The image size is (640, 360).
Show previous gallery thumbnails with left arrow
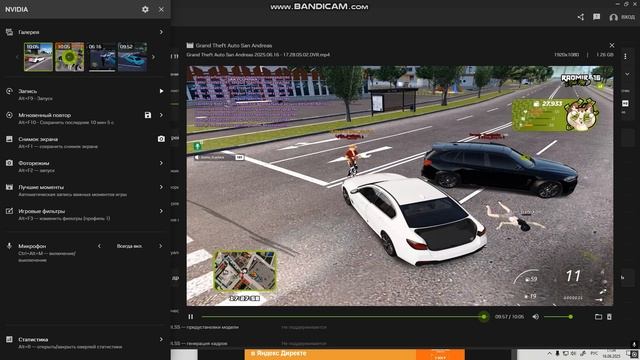[x=17, y=57]
